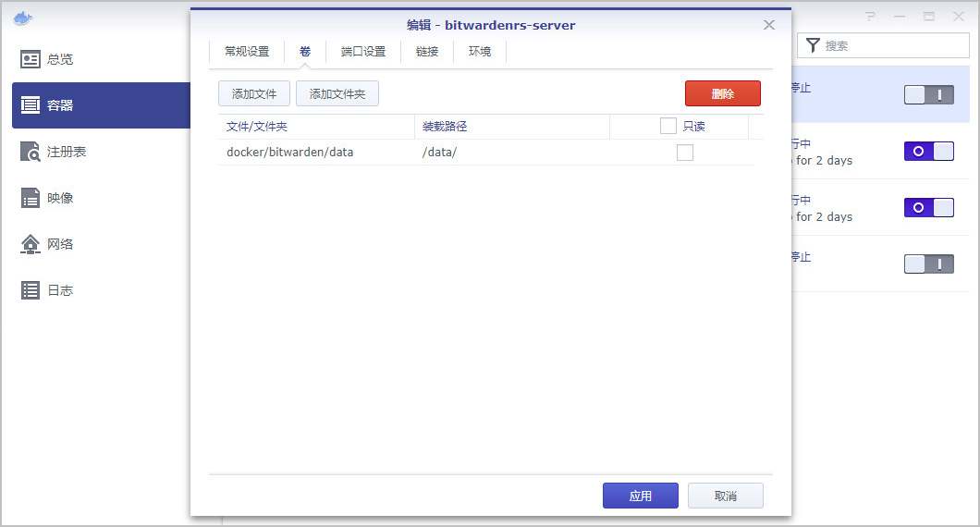The image size is (980, 527).
Task: Select the 卷 volume tab
Action: pyautogui.click(x=305, y=51)
